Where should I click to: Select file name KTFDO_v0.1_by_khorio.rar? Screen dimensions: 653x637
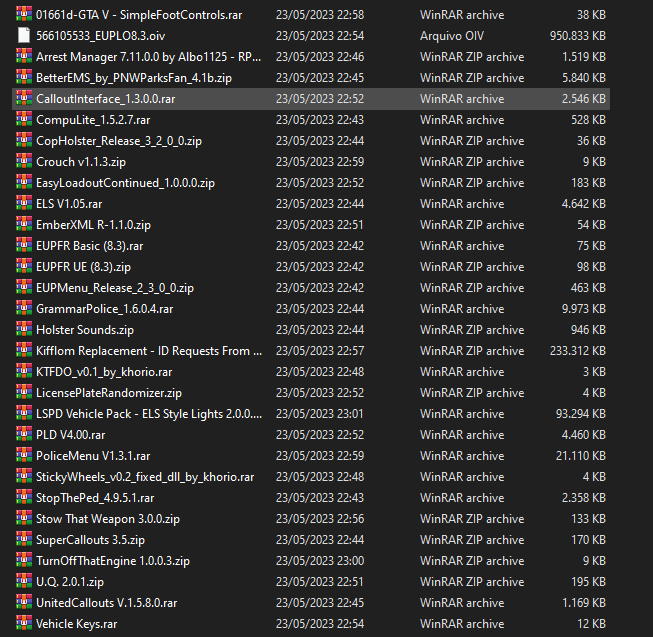point(104,372)
